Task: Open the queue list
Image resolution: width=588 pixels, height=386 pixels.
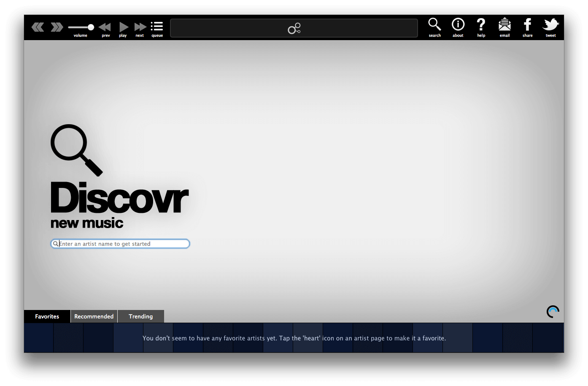Action: coord(157,30)
